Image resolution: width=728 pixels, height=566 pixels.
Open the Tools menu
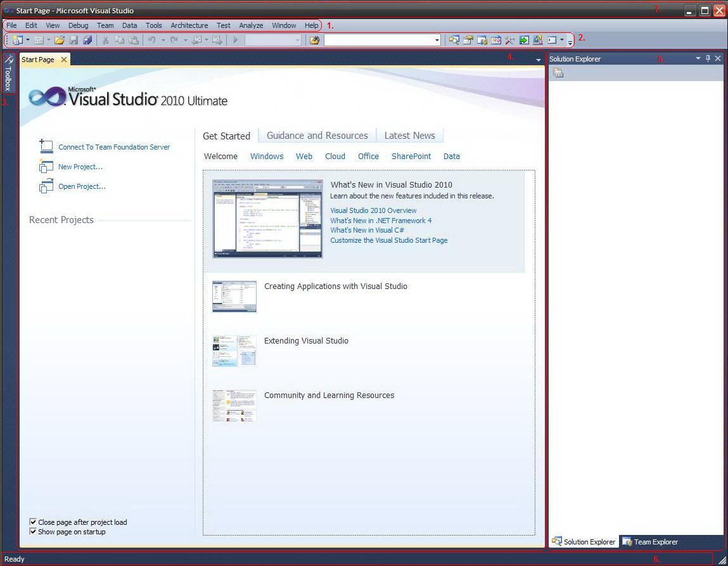[154, 25]
